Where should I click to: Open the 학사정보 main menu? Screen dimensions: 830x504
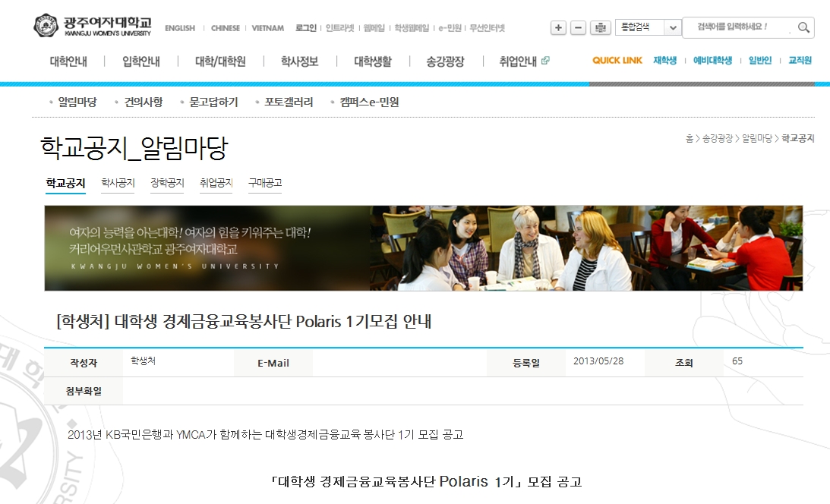coord(300,61)
